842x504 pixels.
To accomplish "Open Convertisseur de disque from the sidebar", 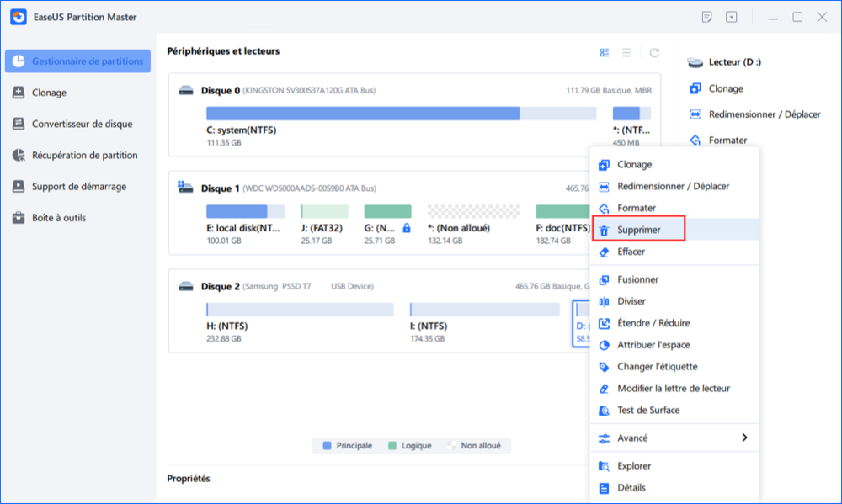I will 82,124.
